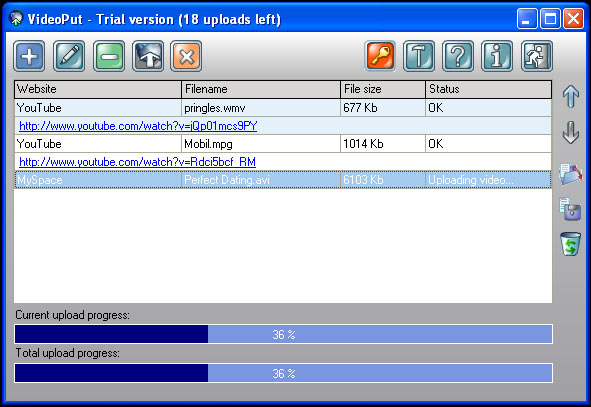Show about info with the i icon

(497, 57)
